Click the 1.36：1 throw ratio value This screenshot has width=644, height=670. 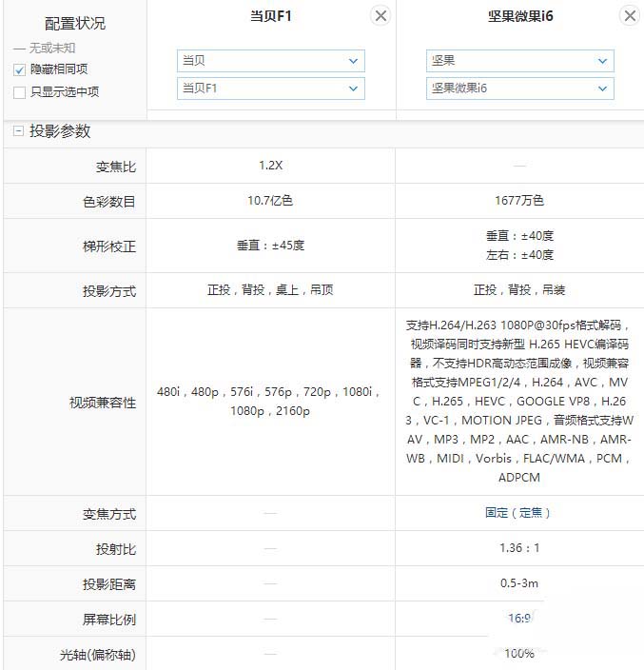point(519,548)
